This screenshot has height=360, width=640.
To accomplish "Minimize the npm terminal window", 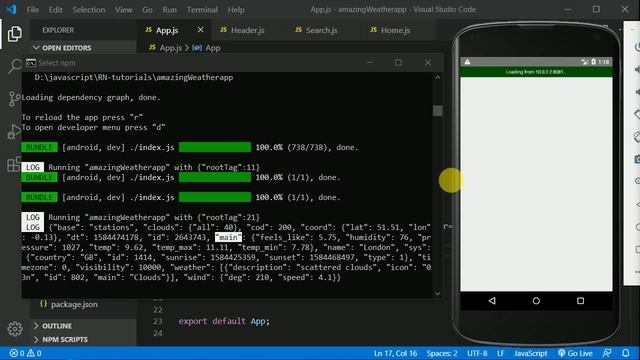I will 369,62.
